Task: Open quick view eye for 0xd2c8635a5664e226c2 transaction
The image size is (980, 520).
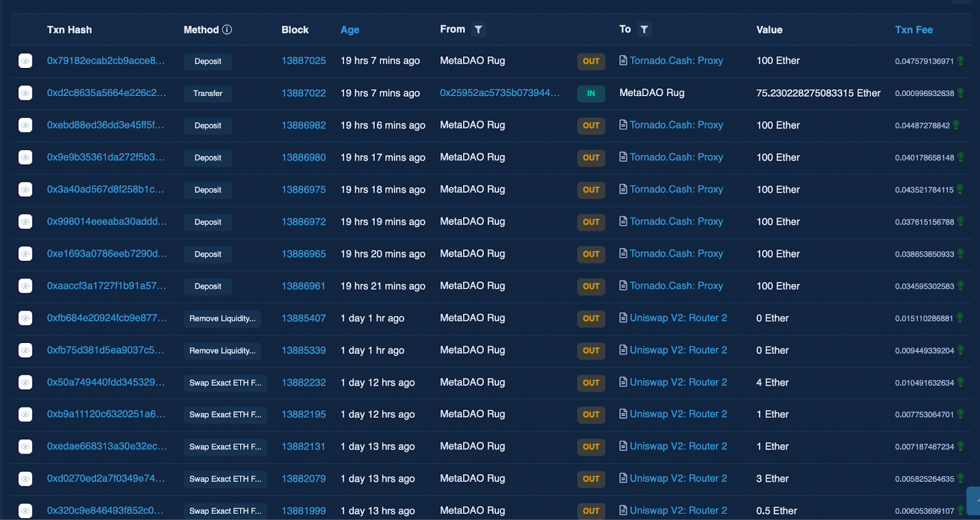Action: pyautogui.click(x=25, y=93)
